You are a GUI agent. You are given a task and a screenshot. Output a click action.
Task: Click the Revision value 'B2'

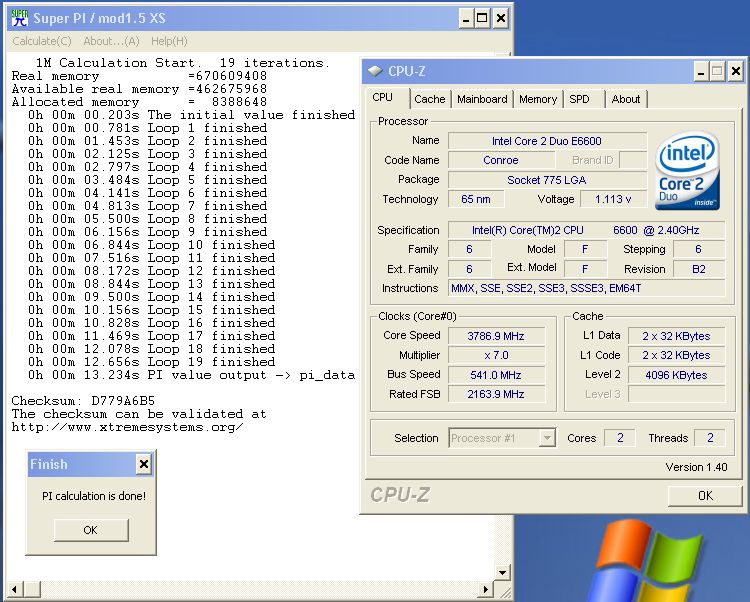coord(699,269)
